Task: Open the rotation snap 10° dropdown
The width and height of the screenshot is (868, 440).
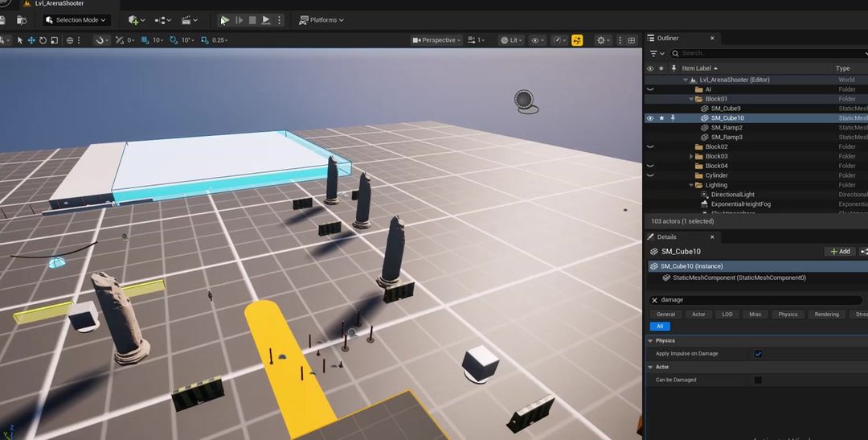Action: click(x=187, y=40)
